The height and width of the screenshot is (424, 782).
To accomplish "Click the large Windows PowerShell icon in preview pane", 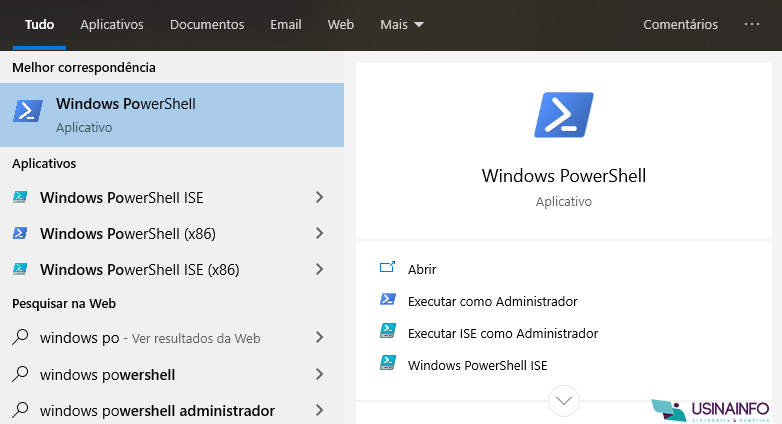I will click(x=564, y=114).
